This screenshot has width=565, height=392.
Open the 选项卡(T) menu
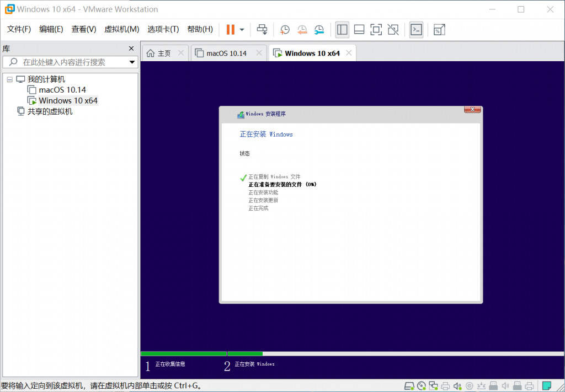[x=163, y=29]
